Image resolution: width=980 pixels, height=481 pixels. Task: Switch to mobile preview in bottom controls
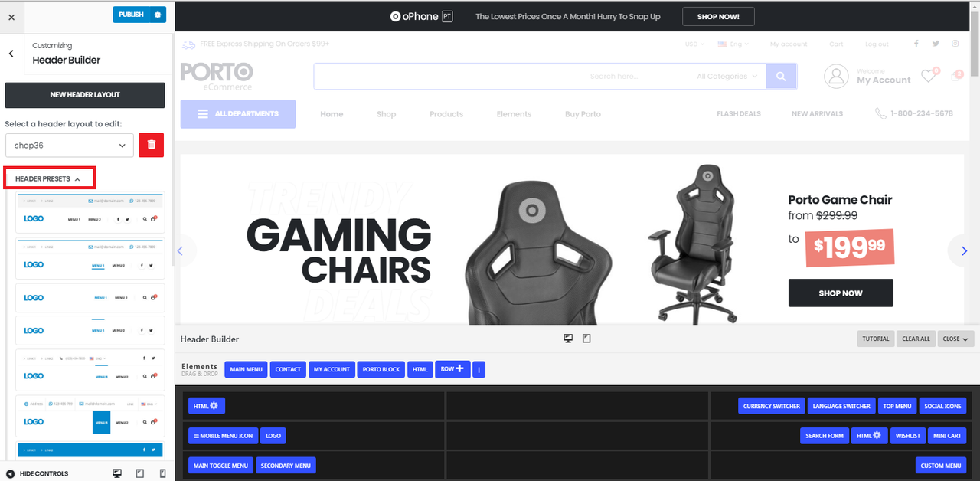pyautogui.click(x=162, y=473)
